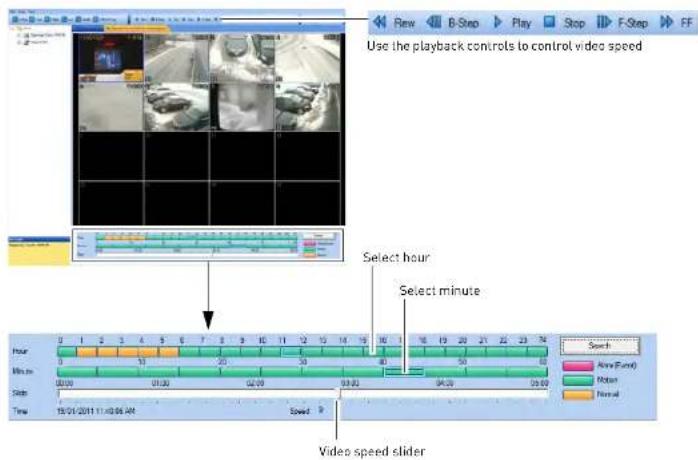The image size is (698, 460).
Task: Select orange hour 5 segment on Hour bar
Action: point(168,352)
